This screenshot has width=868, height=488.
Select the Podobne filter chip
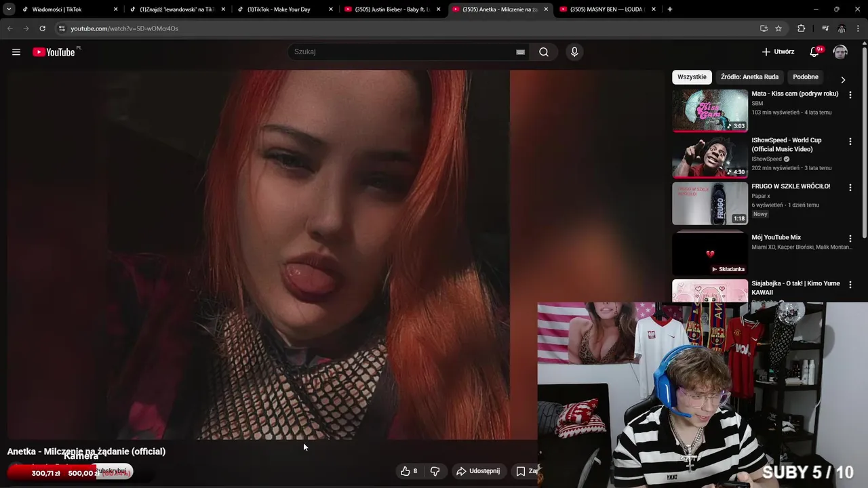[806, 77]
